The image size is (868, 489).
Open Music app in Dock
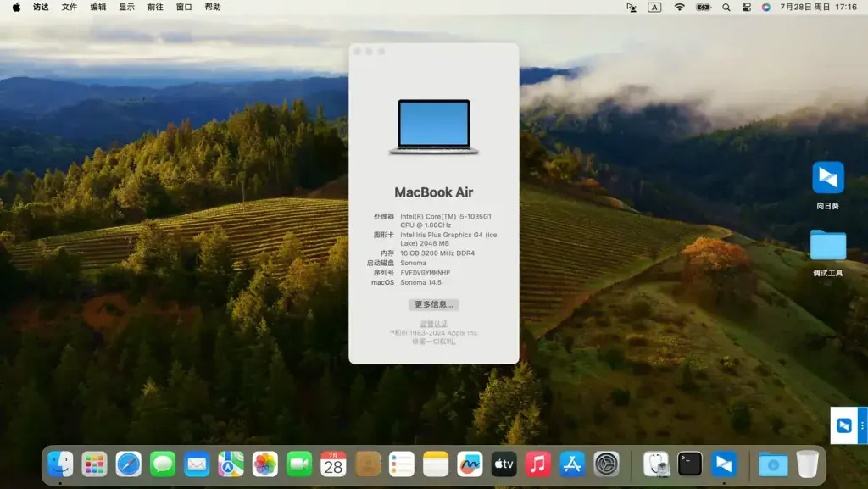pos(538,464)
